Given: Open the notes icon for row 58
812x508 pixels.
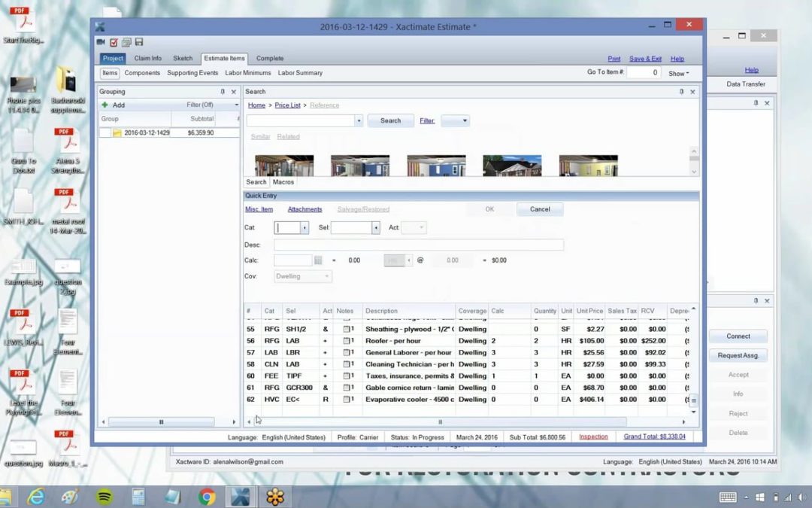Looking at the screenshot, I should [348, 364].
